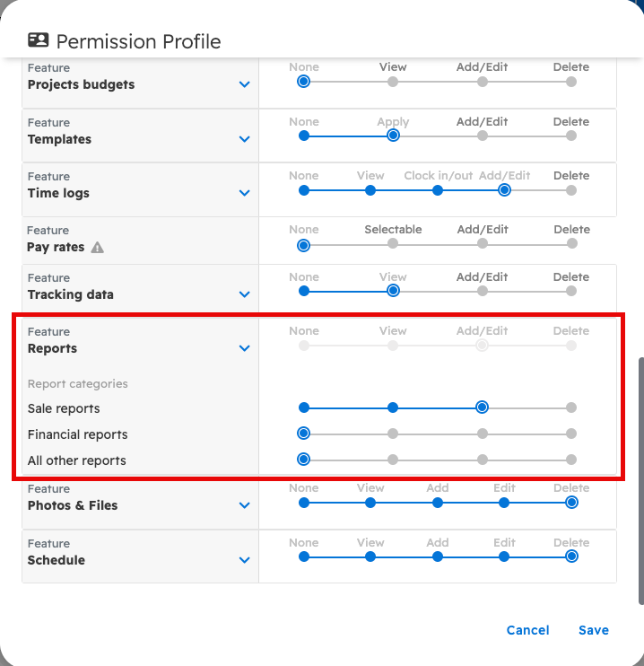
Task: Set Pay rates permission to Selectable
Action: 393,244
